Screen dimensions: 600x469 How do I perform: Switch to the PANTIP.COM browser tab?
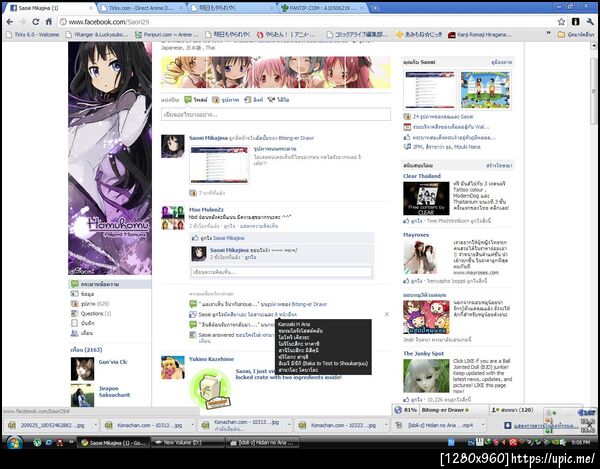click(x=323, y=8)
